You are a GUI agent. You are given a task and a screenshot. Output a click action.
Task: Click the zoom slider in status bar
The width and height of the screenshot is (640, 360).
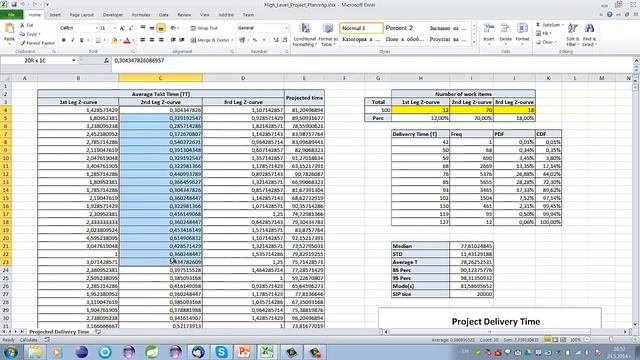pos(611,340)
